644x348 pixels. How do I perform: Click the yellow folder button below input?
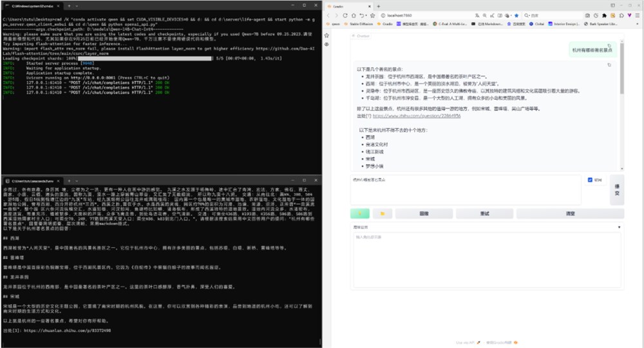tap(383, 214)
